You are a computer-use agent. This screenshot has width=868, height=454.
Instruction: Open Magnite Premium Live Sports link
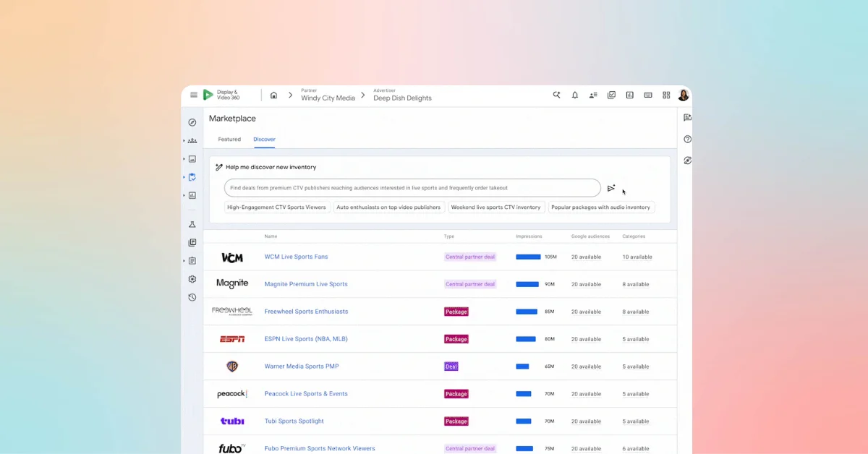pyautogui.click(x=306, y=284)
